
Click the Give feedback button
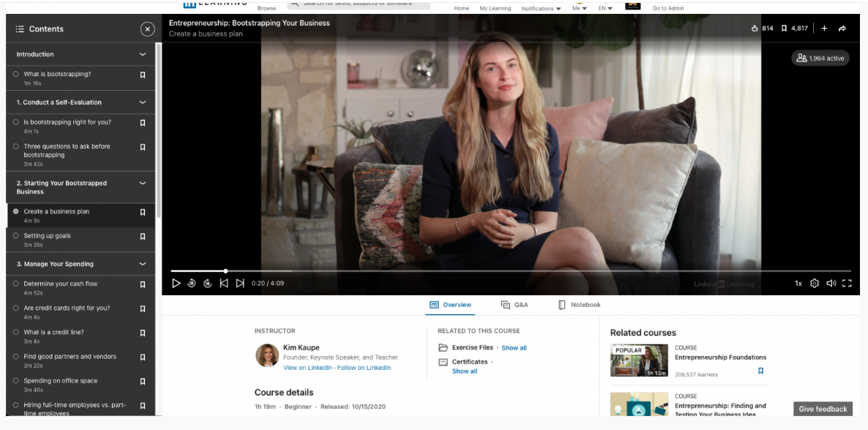coord(823,409)
